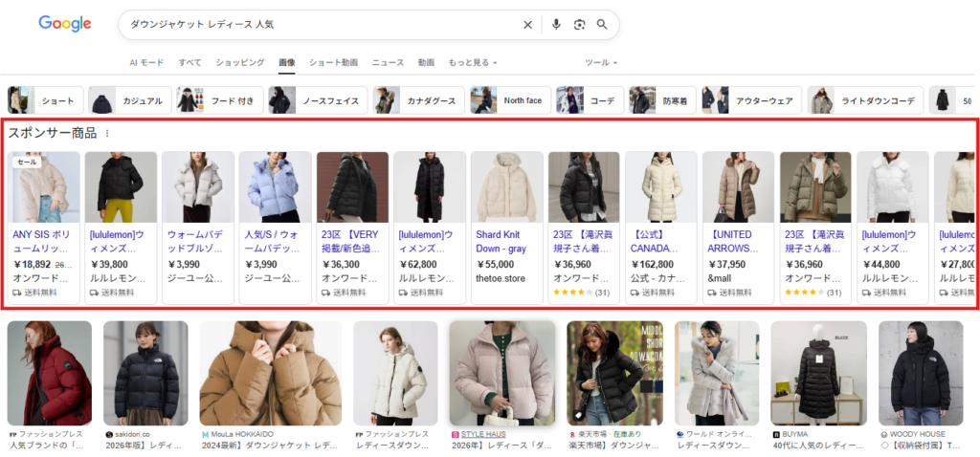Switch to the すべて tab

190,62
